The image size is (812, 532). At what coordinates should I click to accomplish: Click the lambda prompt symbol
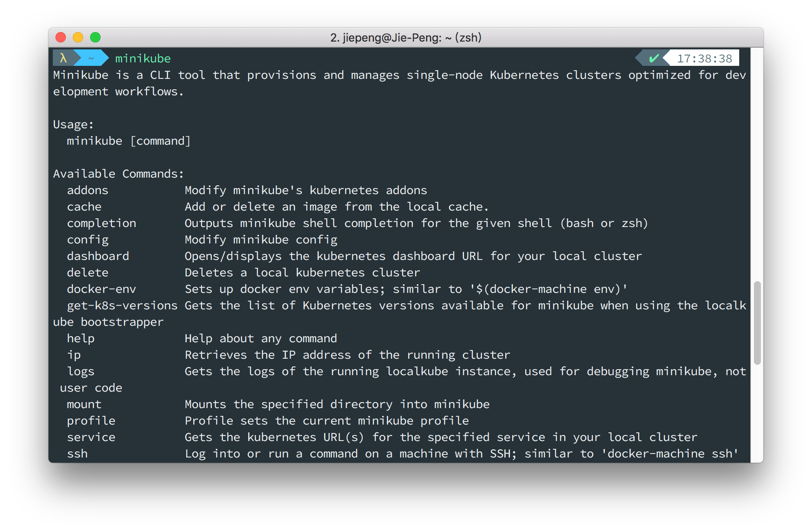point(63,58)
